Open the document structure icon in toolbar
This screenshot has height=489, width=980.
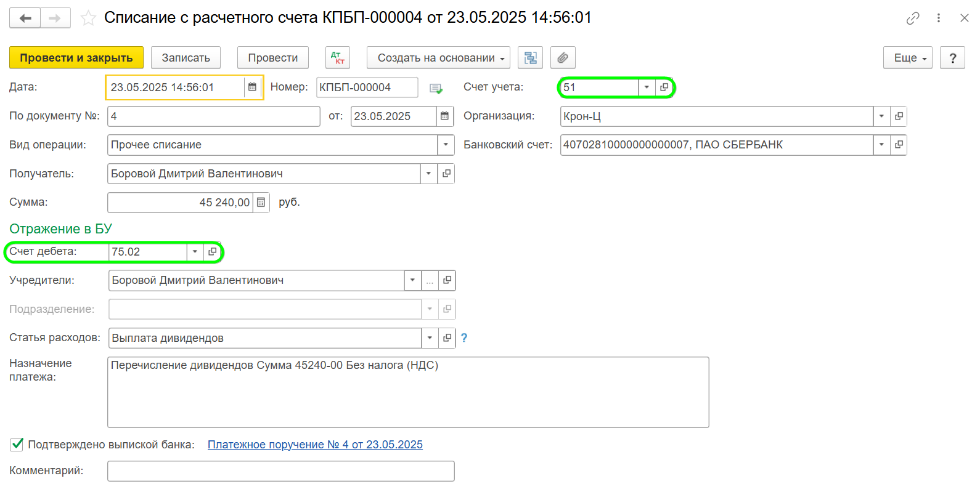(530, 58)
